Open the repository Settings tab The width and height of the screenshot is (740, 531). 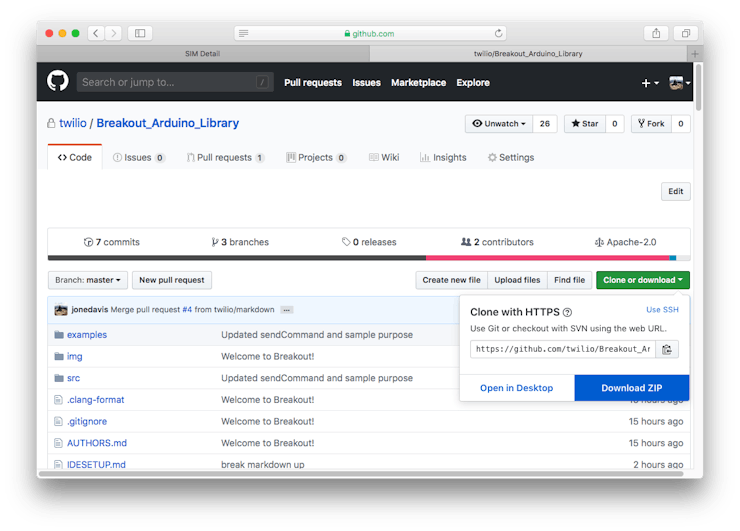pyautogui.click(x=511, y=158)
